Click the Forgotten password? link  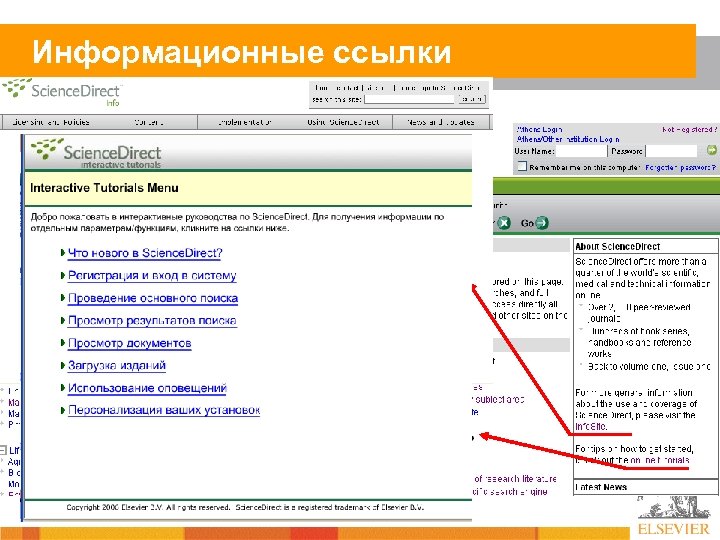[x=681, y=168]
